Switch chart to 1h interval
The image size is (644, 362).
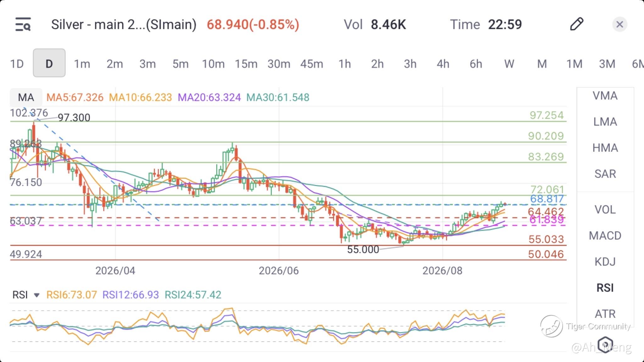(x=345, y=64)
